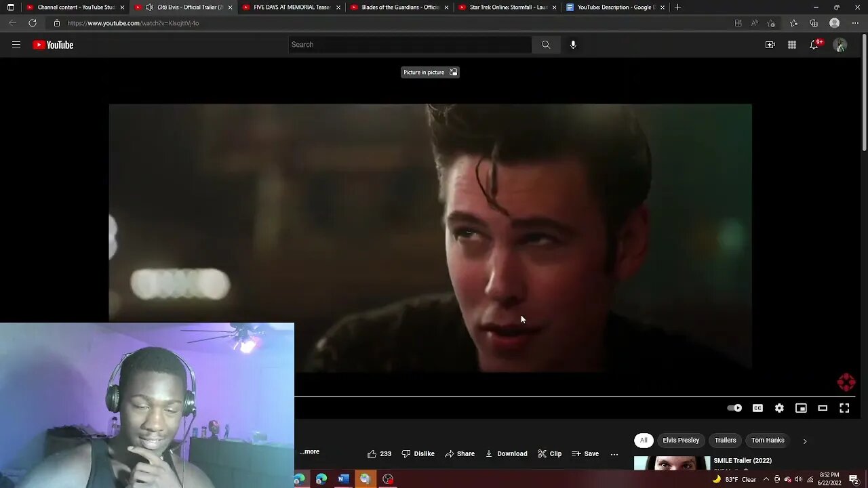This screenshot has height=488, width=868.
Task: Click the YouTube search magnifier button
Action: click(x=546, y=45)
